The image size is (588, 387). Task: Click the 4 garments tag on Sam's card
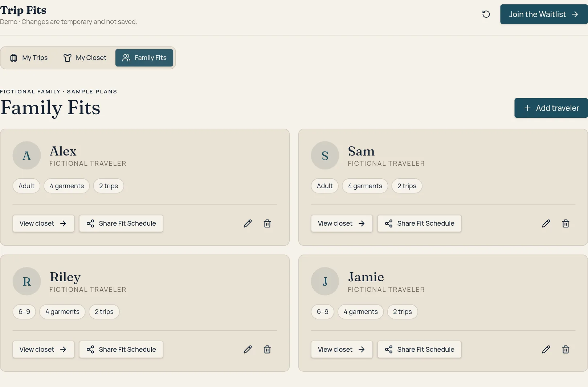coord(365,186)
